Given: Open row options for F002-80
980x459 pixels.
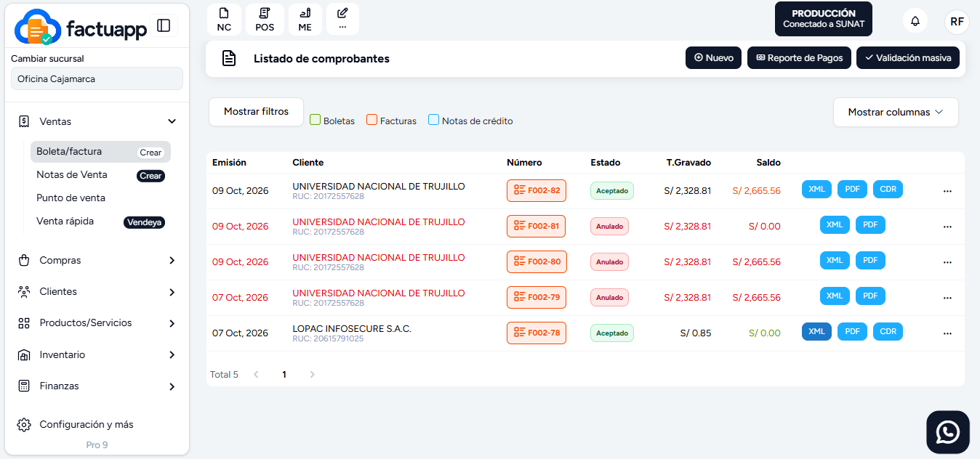Looking at the screenshot, I should (947, 262).
